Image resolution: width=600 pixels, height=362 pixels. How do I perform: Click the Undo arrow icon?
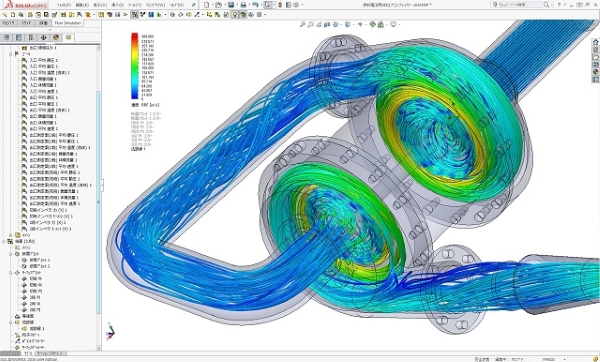pyautogui.click(x=255, y=5)
